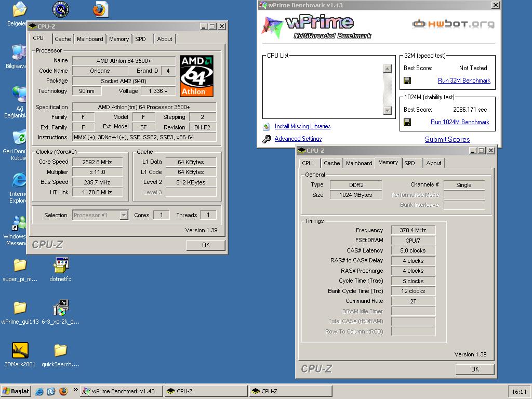Click the wPrime Benchmark v1.43 taskbar button

(122, 391)
